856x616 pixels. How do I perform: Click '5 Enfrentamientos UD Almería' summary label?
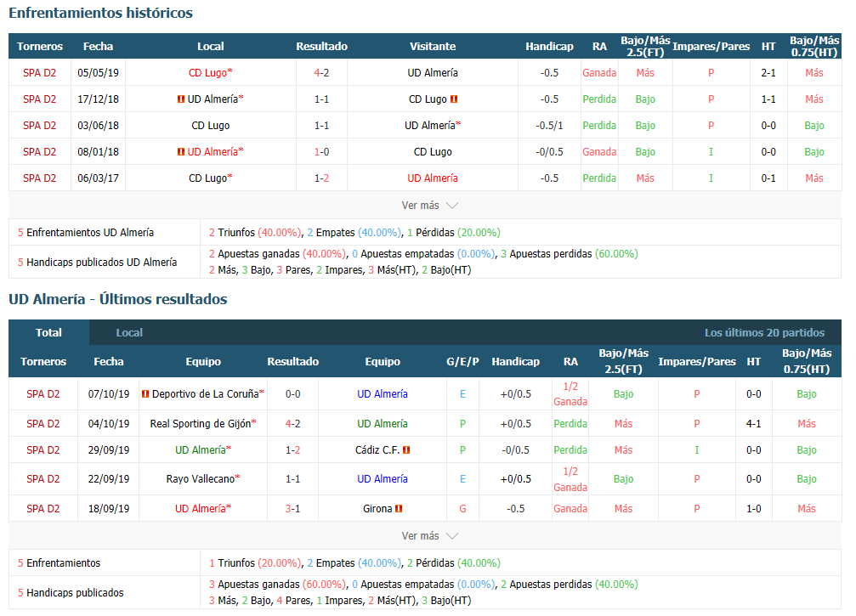pyautogui.click(x=86, y=233)
